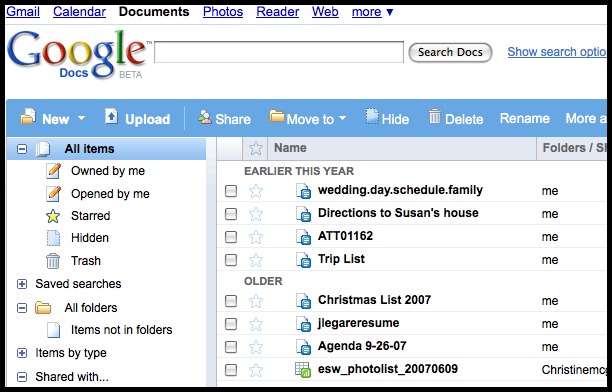The image size is (612, 392).
Task: Open the Move to dropdown arrow
Action: tap(342, 118)
